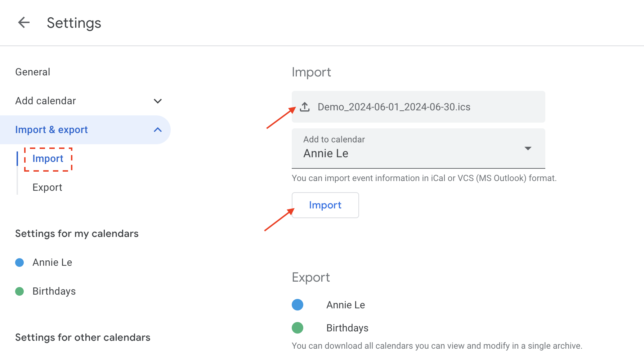Click the Add calendar label in sidebar

coord(46,101)
